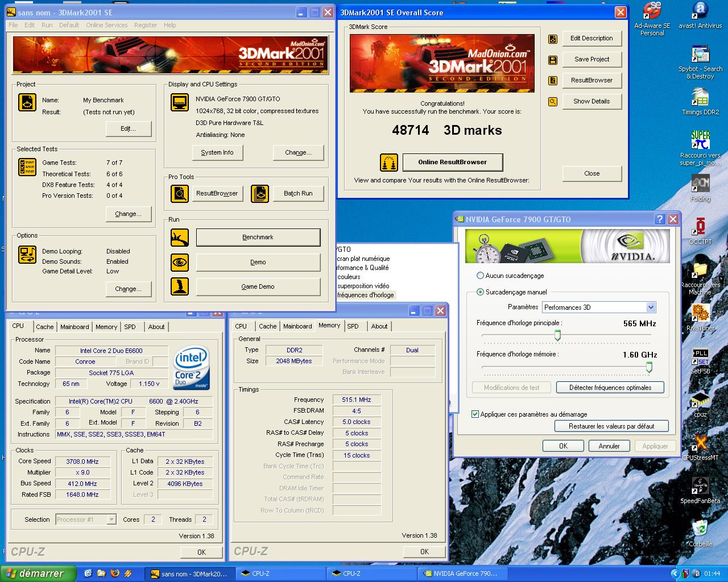Open the Help menu in 3DMark2001
This screenshot has height=582, width=728.
[169, 25]
